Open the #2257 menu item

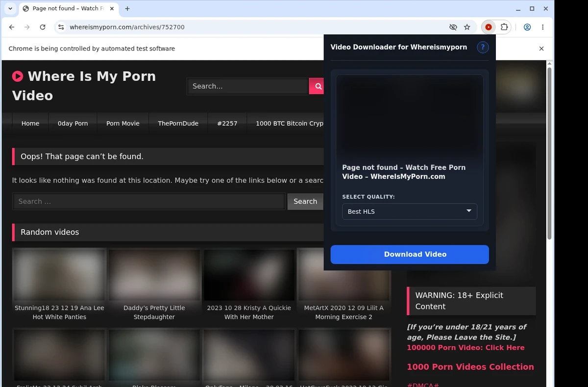click(x=227, y=123)
